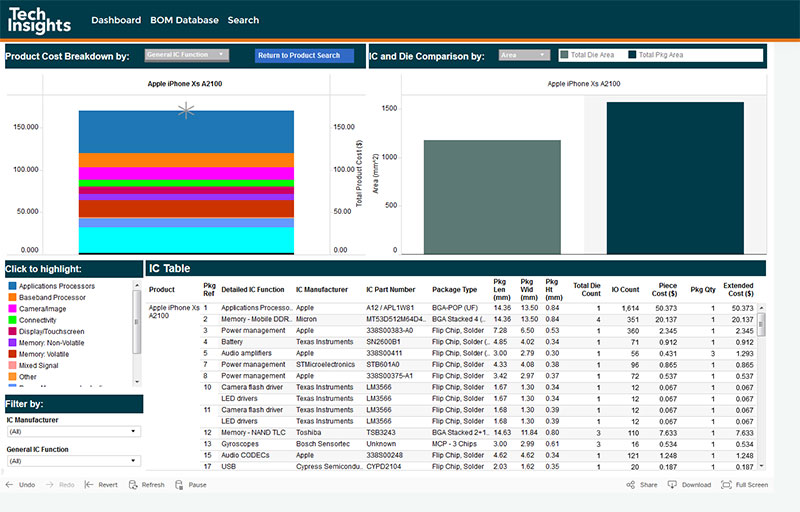Open the Share icon in footer

tap(630, 484)
